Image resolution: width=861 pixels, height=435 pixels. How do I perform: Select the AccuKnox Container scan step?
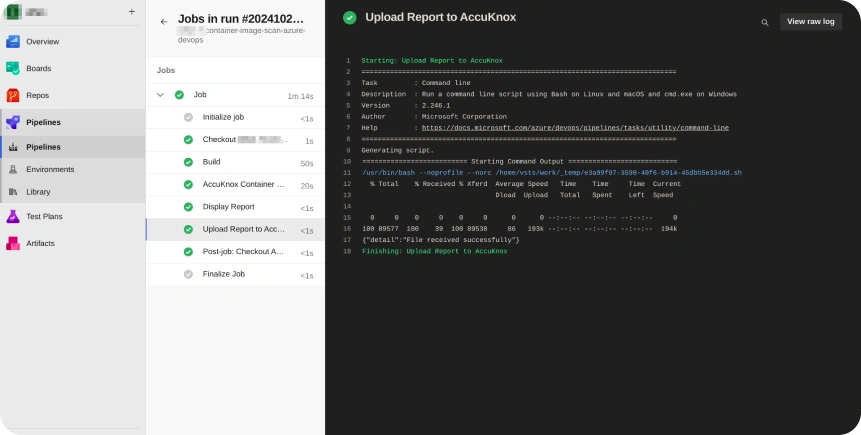(235, 185)
